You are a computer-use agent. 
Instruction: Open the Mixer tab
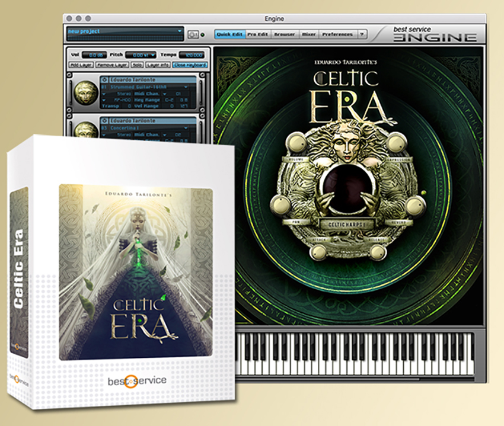coord(308,34)
